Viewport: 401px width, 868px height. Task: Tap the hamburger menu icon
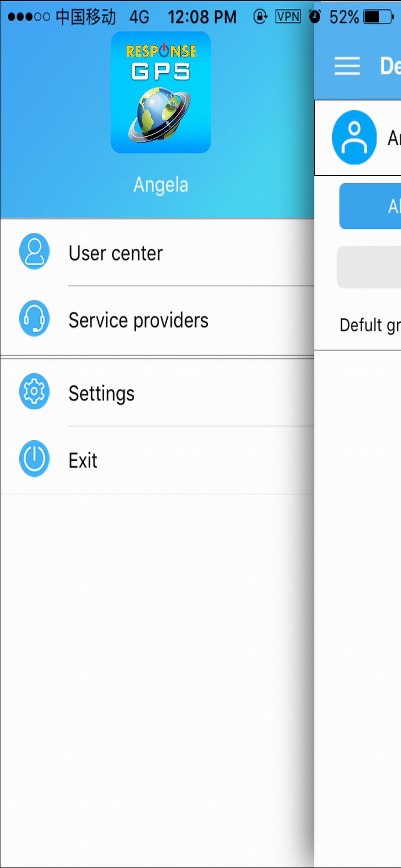point(347,66)
